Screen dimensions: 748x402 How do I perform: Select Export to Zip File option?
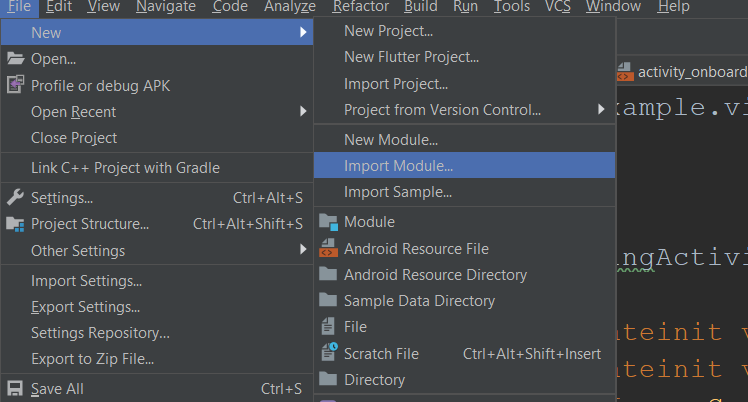click(x=92, y=358)
